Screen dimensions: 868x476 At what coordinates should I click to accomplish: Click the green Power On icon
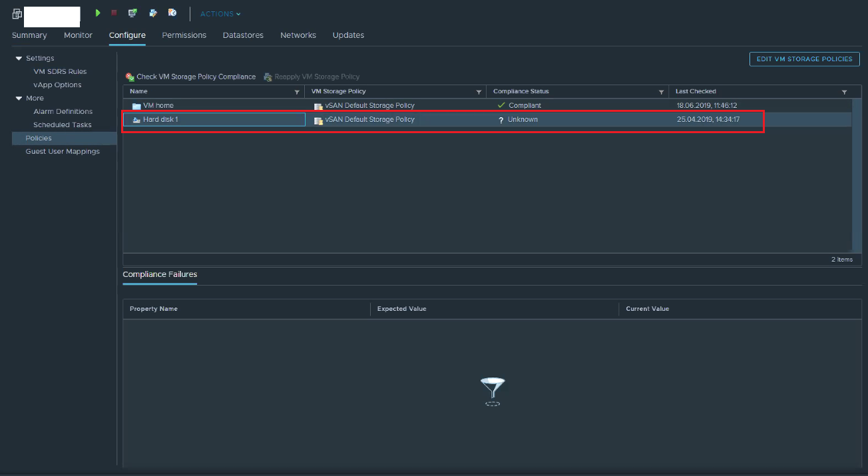(98, 13)
